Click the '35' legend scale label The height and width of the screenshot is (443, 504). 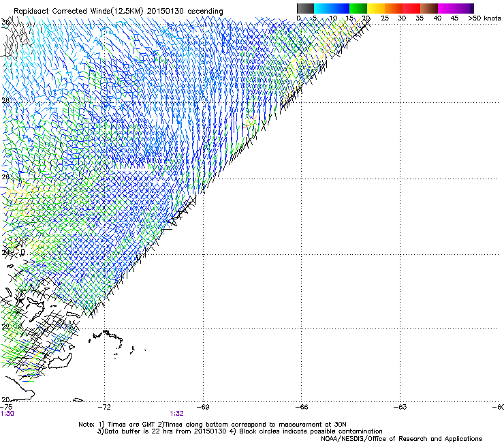[420, 18]
